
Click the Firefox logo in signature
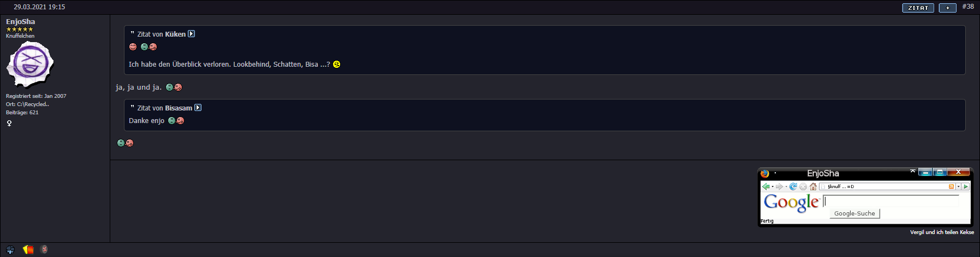pyautogui.click(x=765, y=173)
